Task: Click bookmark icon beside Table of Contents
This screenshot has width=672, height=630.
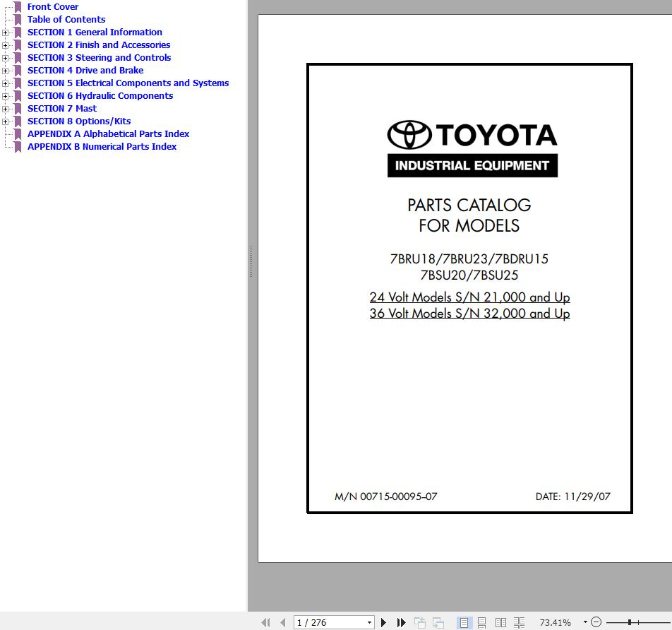Action: pyautogui.click(x=18, y=20)
